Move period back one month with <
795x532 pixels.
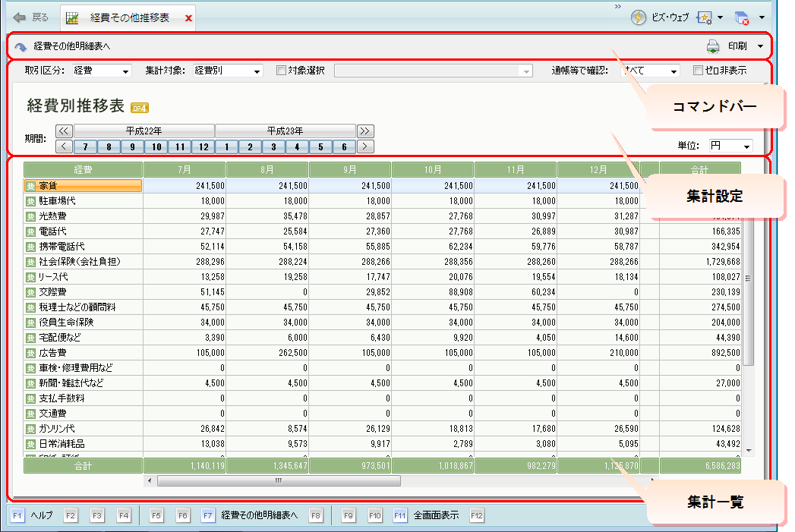coord(63,147)
